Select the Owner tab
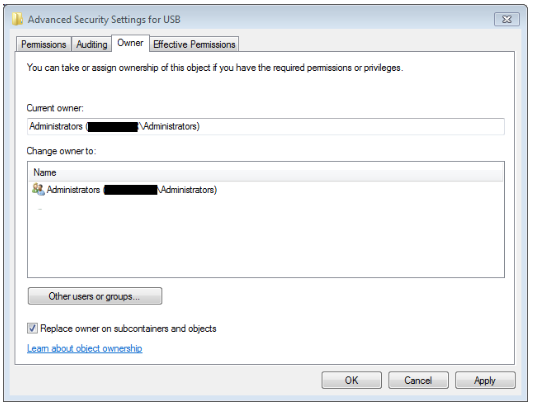 click(x=130, y=43)
